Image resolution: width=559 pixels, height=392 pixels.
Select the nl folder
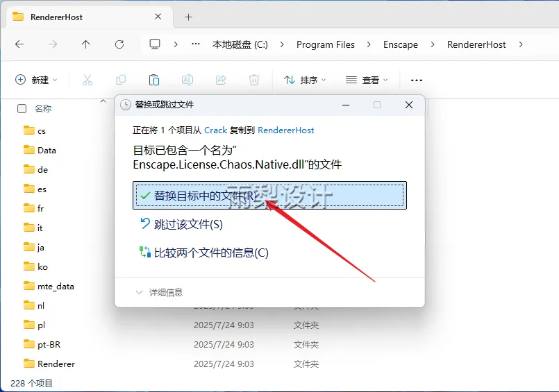[x=34, y=305]
